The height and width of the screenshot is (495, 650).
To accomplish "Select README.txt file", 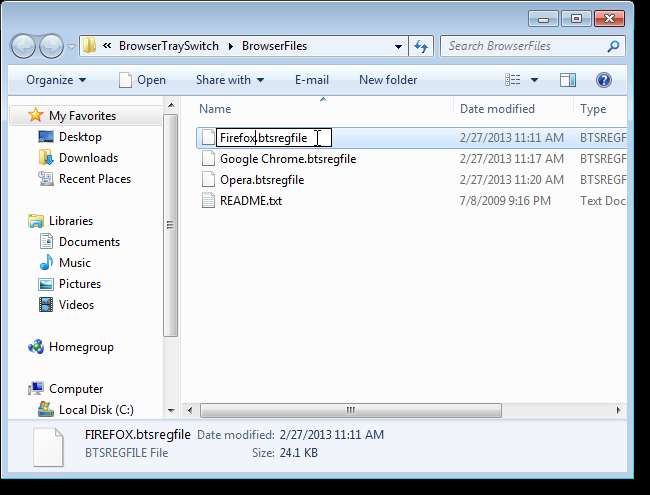I will point(251,201).
